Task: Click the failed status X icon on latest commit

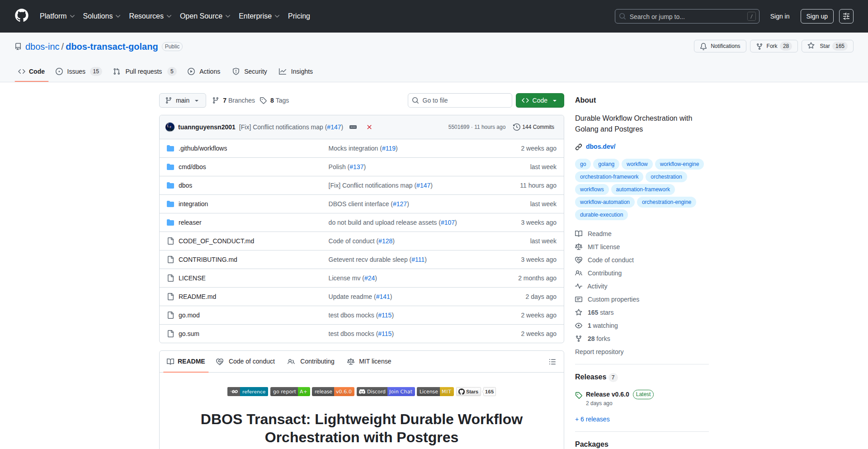Action: click(369, 127)
